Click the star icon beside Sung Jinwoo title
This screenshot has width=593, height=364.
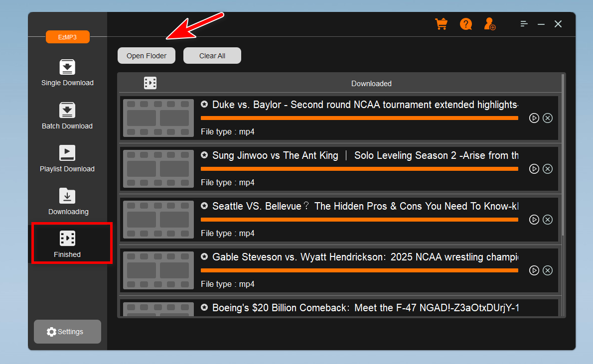[204, 155]
